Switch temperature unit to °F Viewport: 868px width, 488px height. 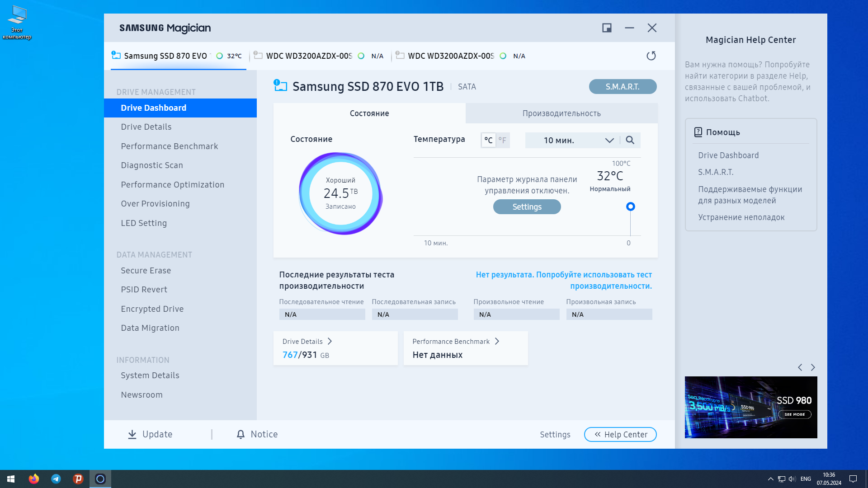502,140
